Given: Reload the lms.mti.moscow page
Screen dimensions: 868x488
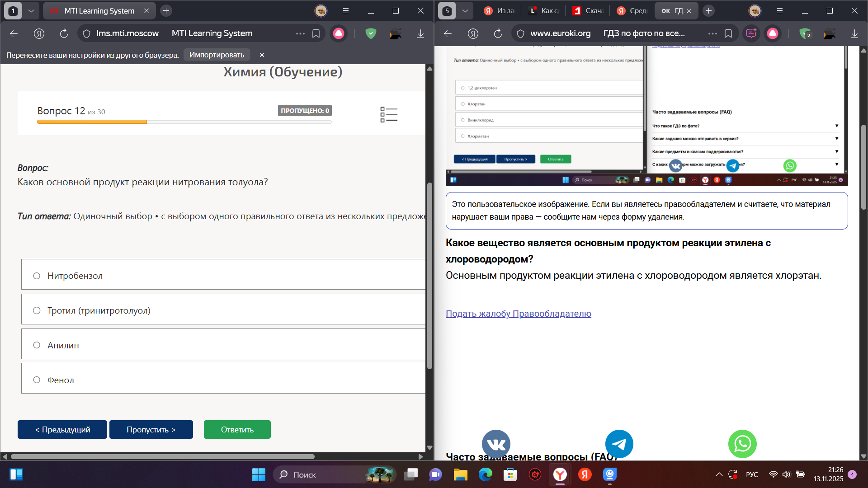Looking at the screenshot, I should (x=64, y=33).
